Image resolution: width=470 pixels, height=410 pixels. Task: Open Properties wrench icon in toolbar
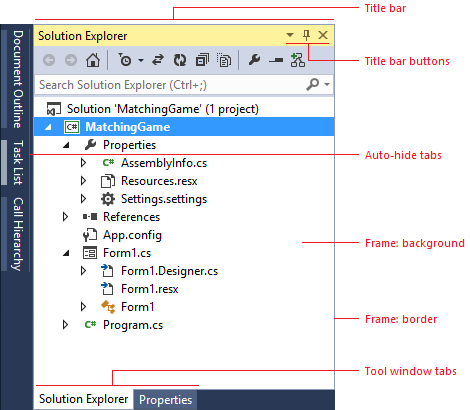click(x=254, y=60)
